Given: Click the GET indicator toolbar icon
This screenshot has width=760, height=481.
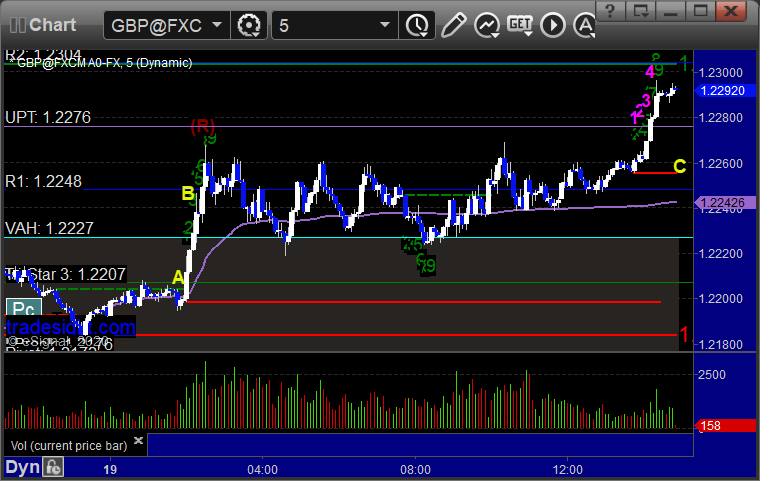Looking at the screenshot, I should pyautogui.click(x=520, y=25).
